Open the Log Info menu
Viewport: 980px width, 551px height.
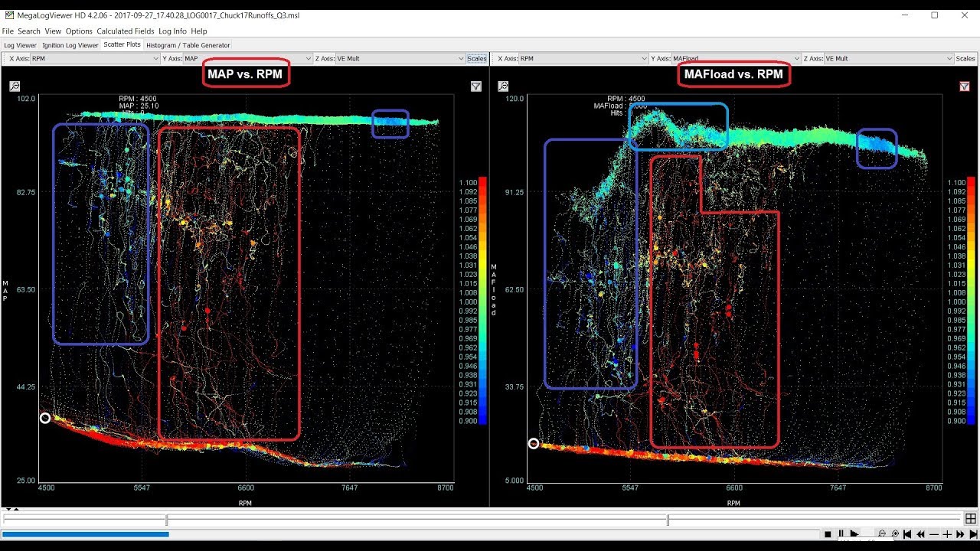tap(172, 31)
